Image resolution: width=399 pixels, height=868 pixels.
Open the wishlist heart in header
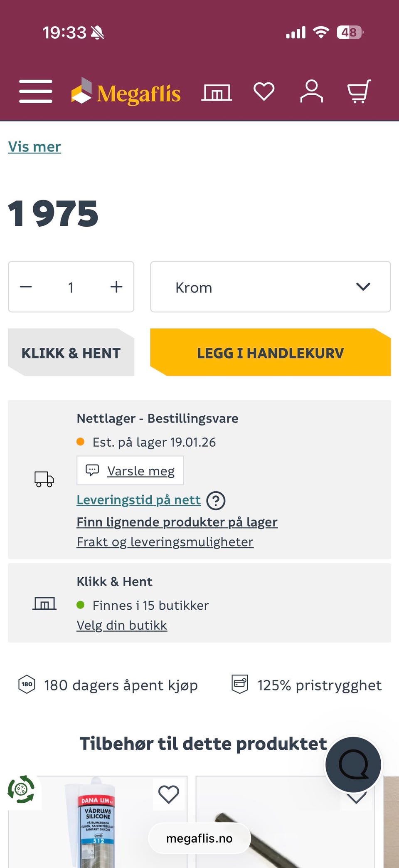pyautogui.click(x=264, y=91)
